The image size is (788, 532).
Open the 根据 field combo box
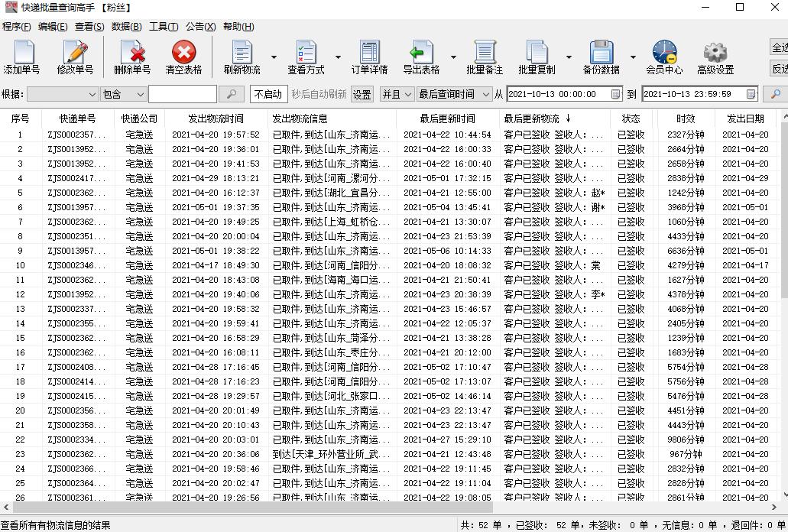pos(63,94)
